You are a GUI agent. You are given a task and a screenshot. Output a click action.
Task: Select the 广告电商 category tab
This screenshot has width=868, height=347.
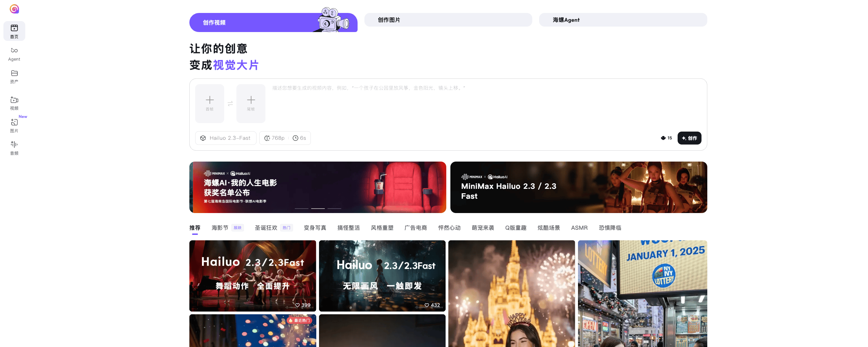tap(416, 228)
